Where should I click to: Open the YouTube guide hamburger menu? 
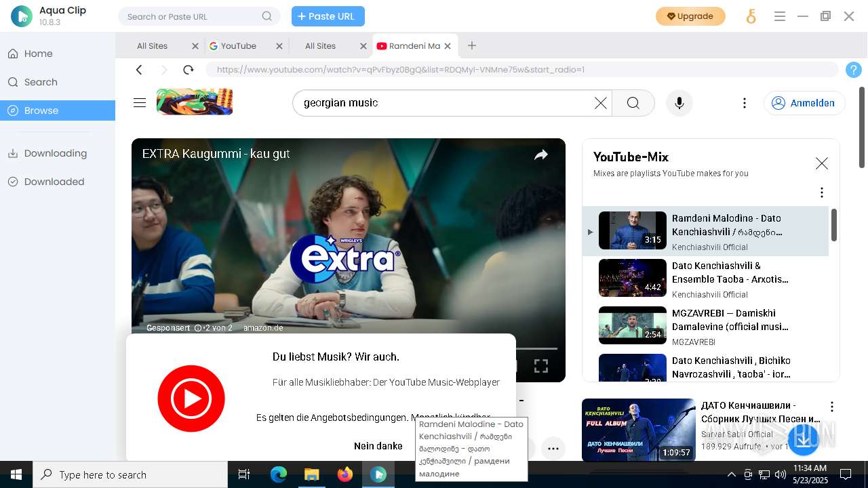(x=140, y=102)
